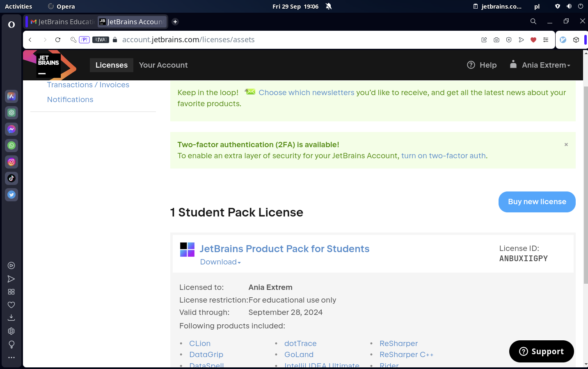Expand the Download dropdown

tap(220, 262)
